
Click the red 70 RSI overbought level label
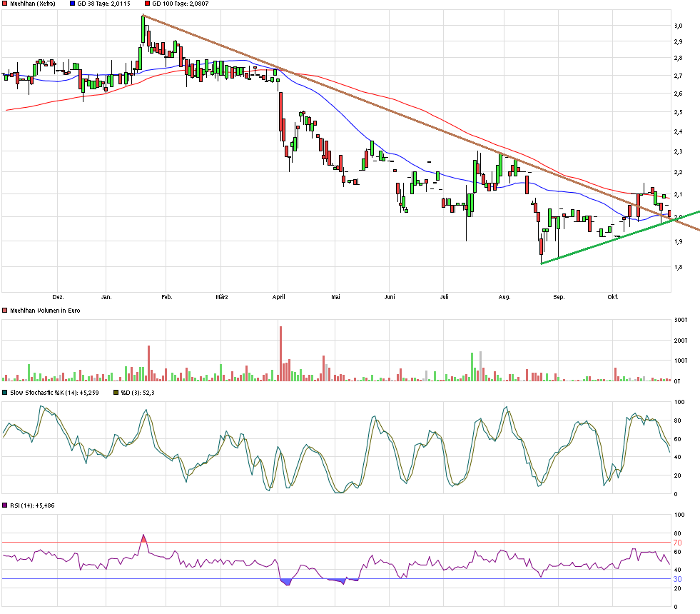pos(678,543)
